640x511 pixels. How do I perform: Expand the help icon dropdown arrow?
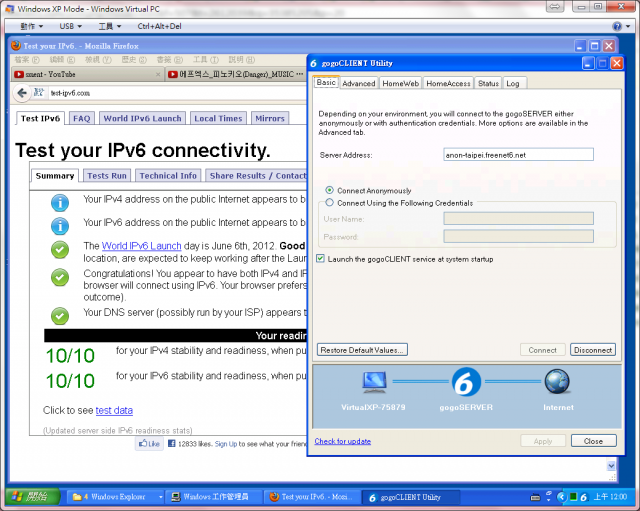click(628, 27)
